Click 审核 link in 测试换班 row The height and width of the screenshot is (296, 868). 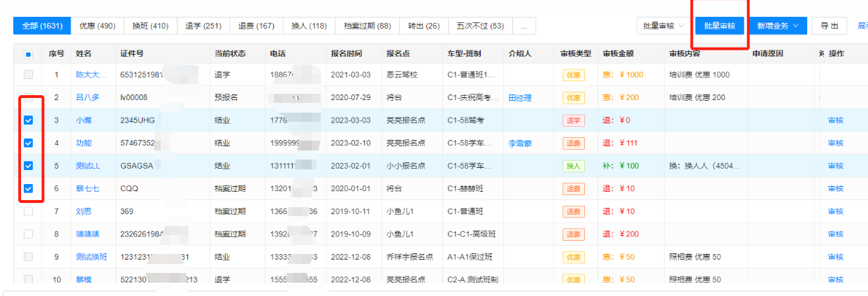click(x=836, y=257)
